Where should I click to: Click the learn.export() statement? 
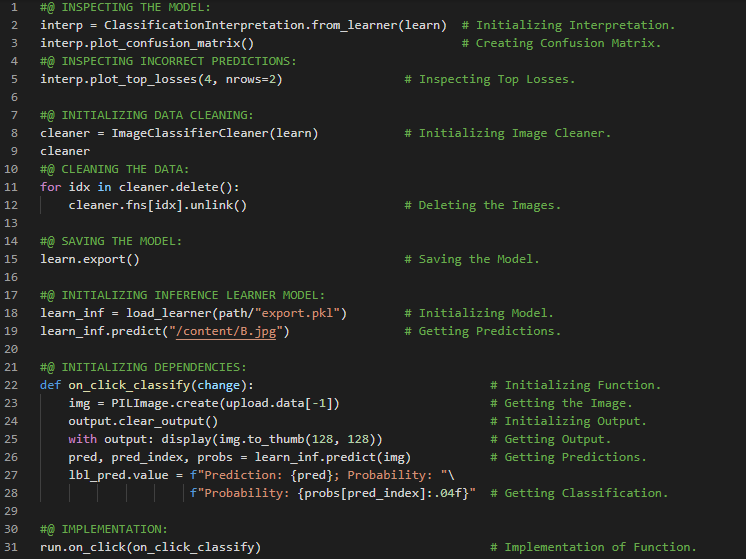pos(90,259)
